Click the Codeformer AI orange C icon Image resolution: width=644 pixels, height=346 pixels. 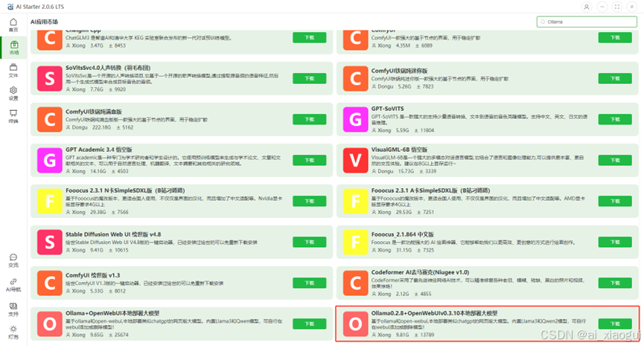(x=356, y=283)
